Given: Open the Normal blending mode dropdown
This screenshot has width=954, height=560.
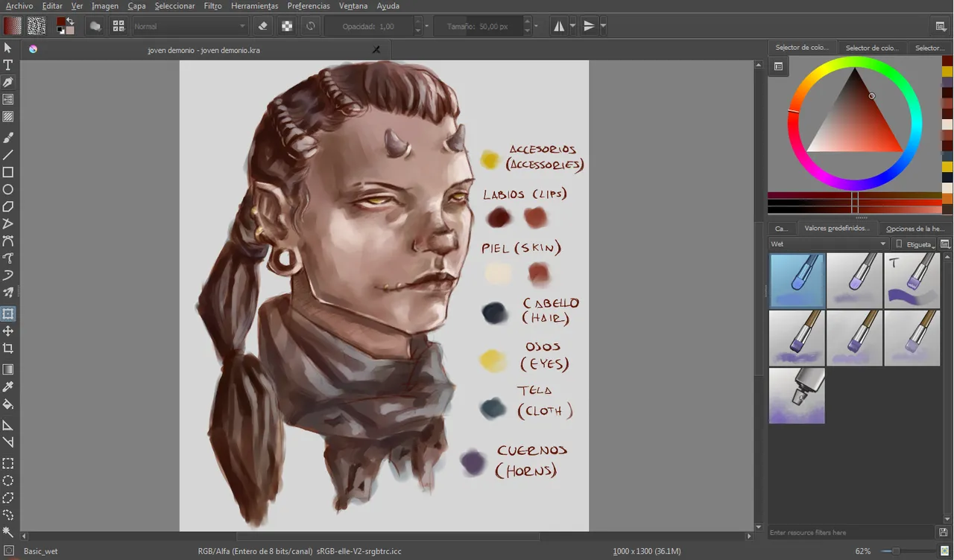Looking at the screenshot, I should click(x=190, y=26).
